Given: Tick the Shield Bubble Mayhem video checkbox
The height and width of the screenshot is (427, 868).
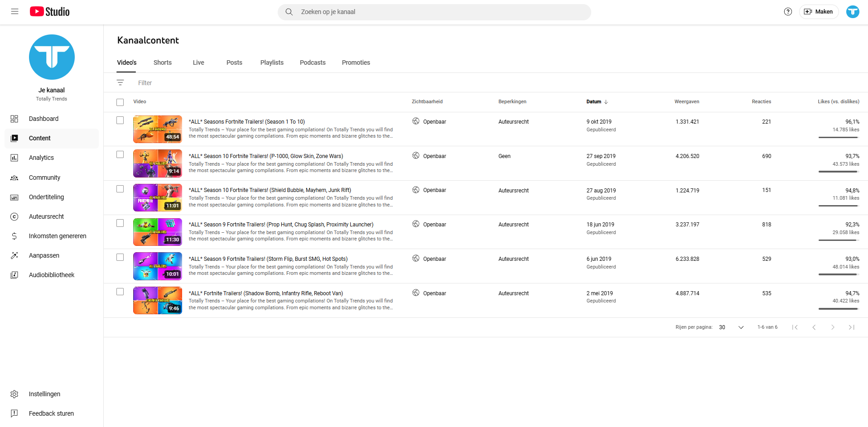Looking at the screenshot, I should click(x=120, y=189).
